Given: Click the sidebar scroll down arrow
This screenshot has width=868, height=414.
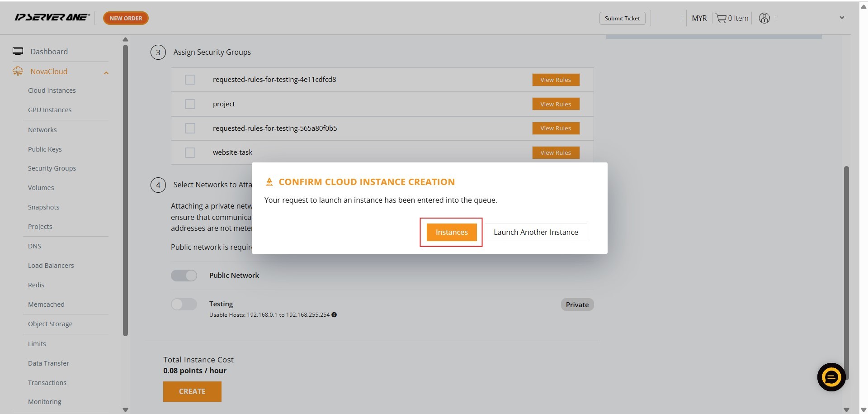Looking at the screenshot, I should tap(125, 409).
